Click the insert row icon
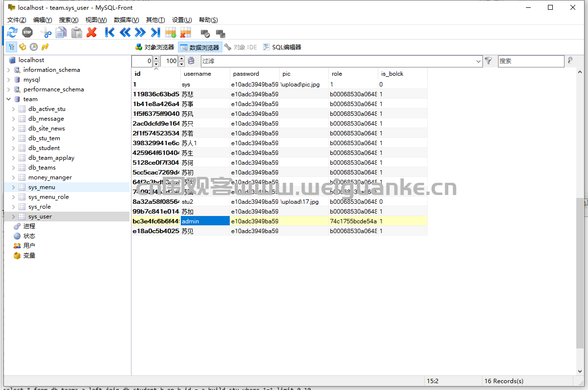 [x=171, y=33]
